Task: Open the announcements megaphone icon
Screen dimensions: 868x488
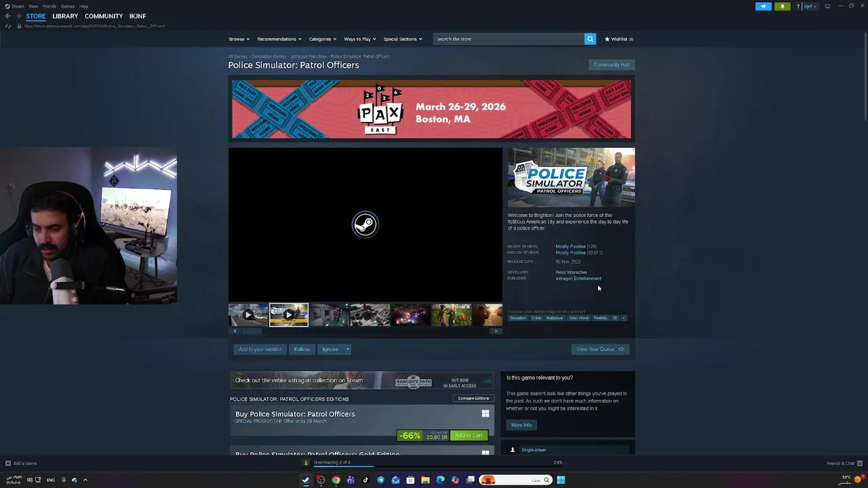Action: [764, 6]
